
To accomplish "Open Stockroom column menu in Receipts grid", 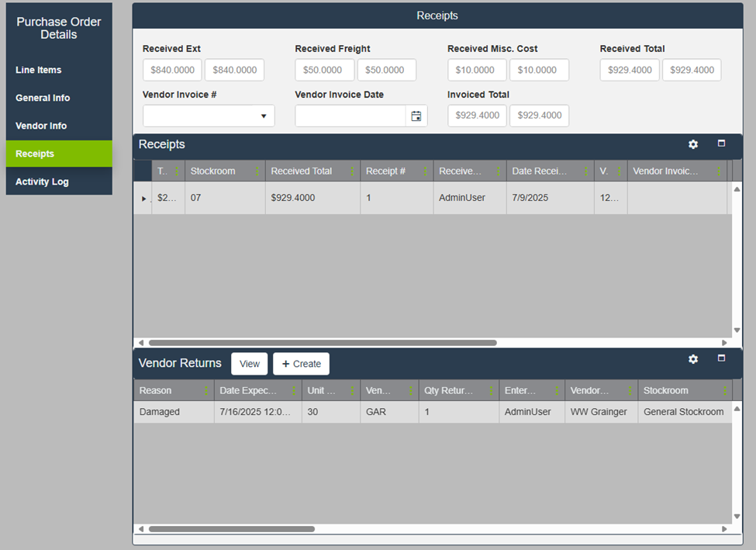I will (257, 171).
